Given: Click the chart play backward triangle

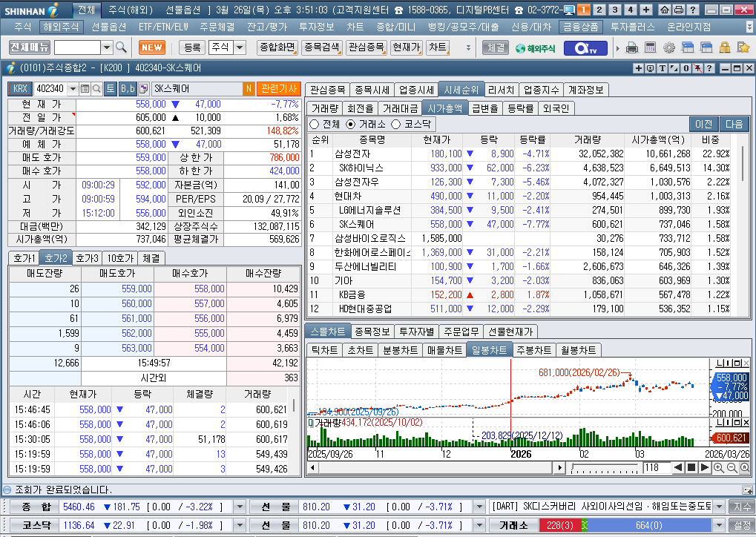Looking at the screenshot, I should pyautogui.click(x=678, y=467).
